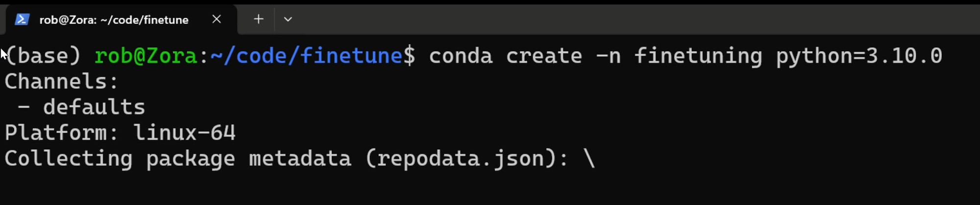
Task: Expand the new tab profile dropdown chevron
Action: coord(288,20)
